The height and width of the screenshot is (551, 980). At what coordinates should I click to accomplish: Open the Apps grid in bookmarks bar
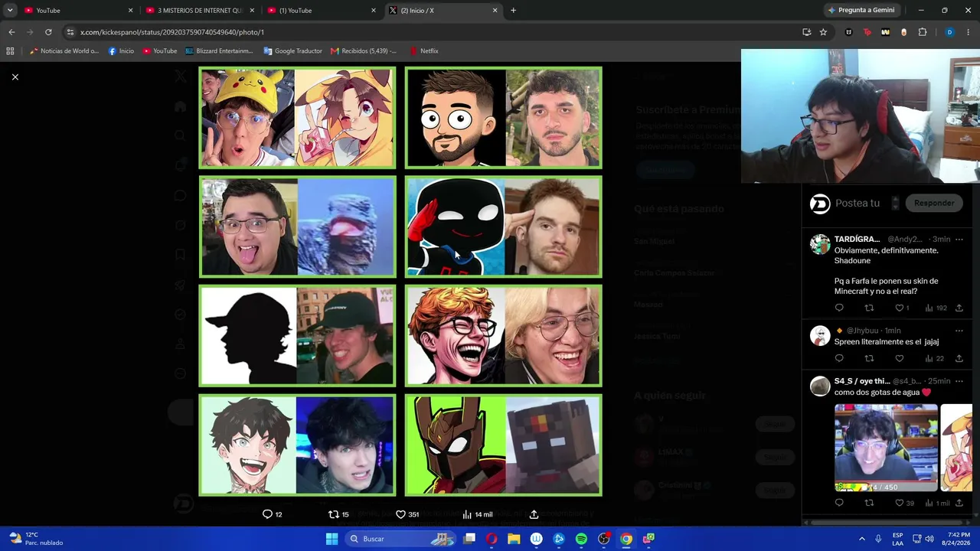click(x=10, y=51)
